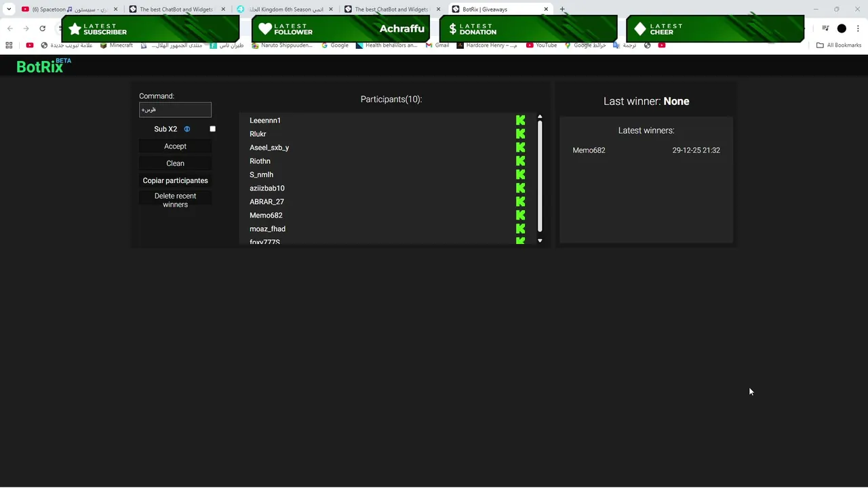This screenshot has height=488, width=868.
Task: Focus the Command input field
Action: click(175, 110)
